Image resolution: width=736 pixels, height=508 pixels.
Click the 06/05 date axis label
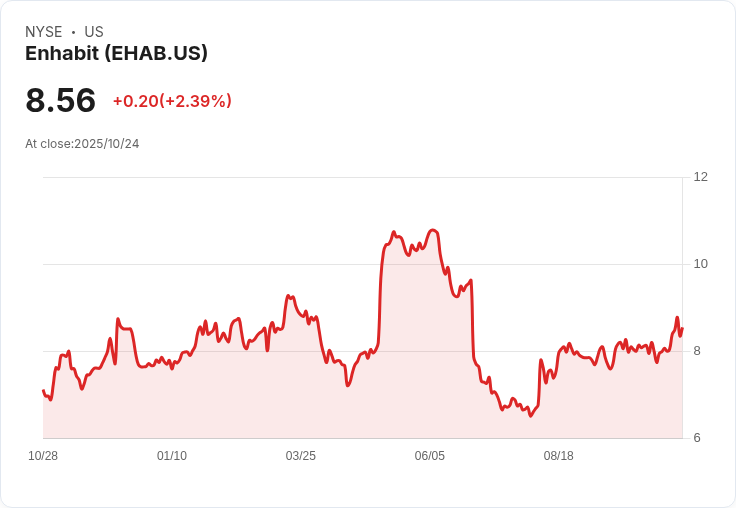click(429, 456)
